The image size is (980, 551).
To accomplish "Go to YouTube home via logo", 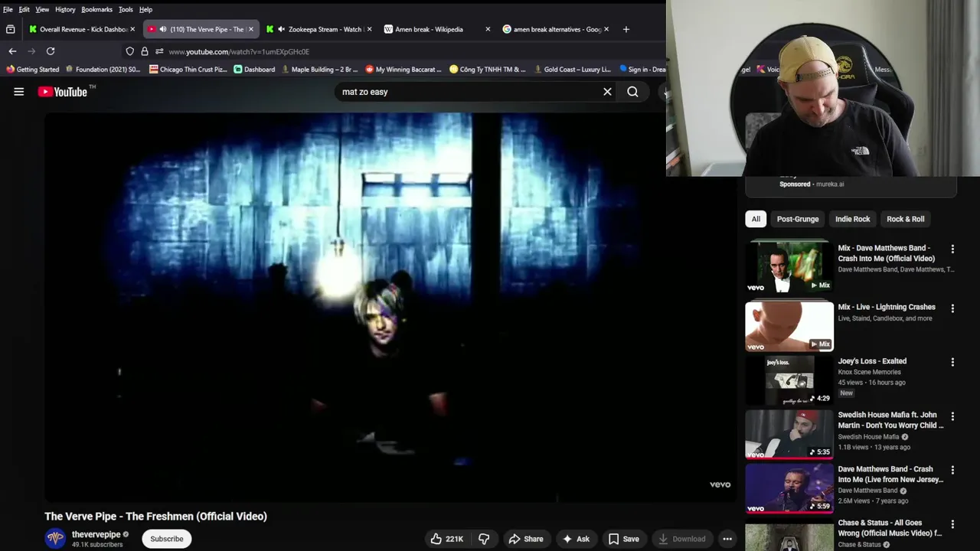I will (x=63, y=92).
